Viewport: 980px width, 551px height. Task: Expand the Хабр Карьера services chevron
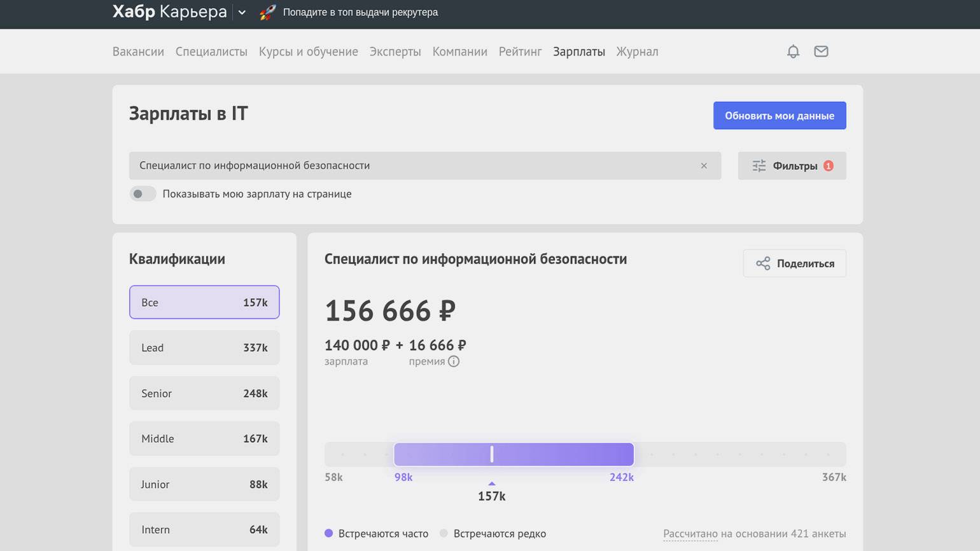pyautogui.click(x=242, y=12)
